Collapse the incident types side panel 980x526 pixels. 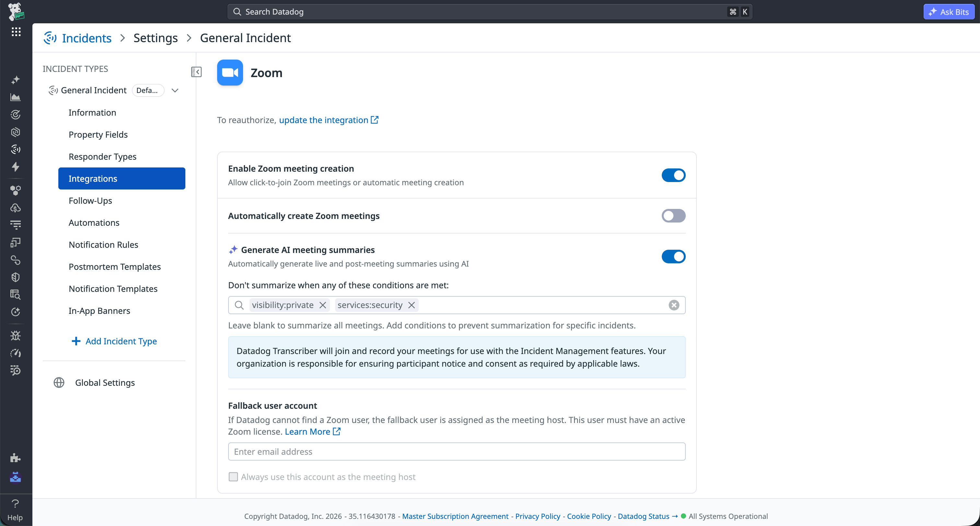tap(196, 72)
